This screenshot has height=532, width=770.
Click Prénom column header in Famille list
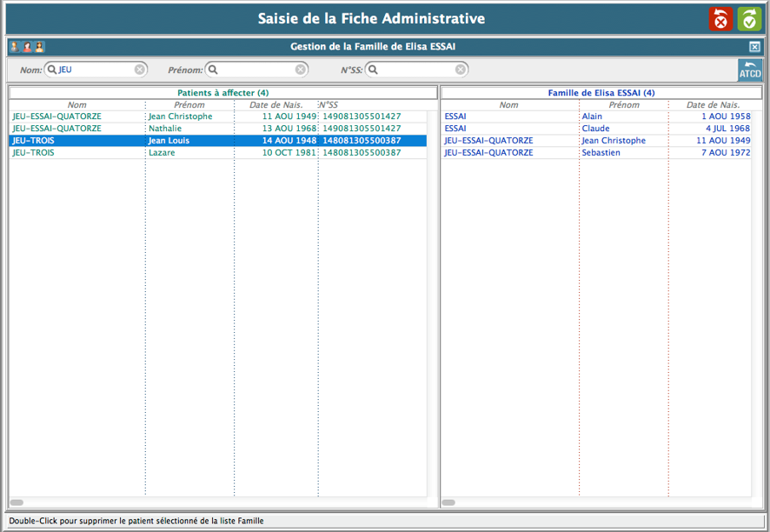coord(623,105)
